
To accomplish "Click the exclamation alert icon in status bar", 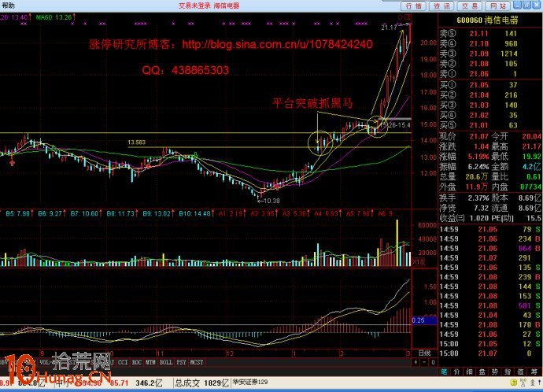I will coord(539,383).
